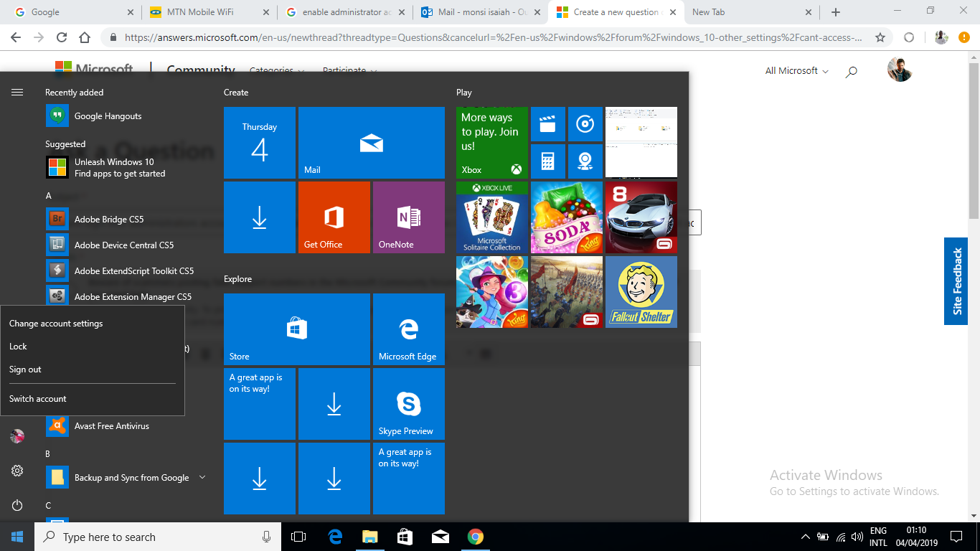
Task: Open the Microsoft Store tile
Action: [296, 329]
